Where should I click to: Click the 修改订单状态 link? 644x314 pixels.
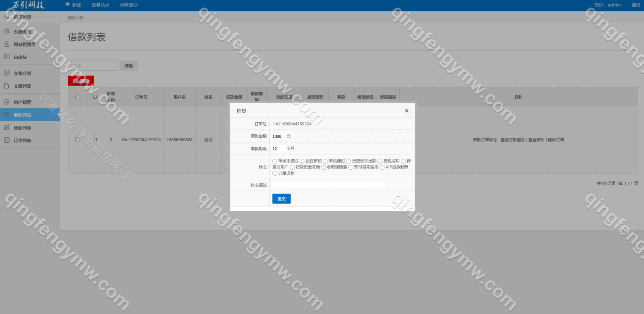point(485,140)
